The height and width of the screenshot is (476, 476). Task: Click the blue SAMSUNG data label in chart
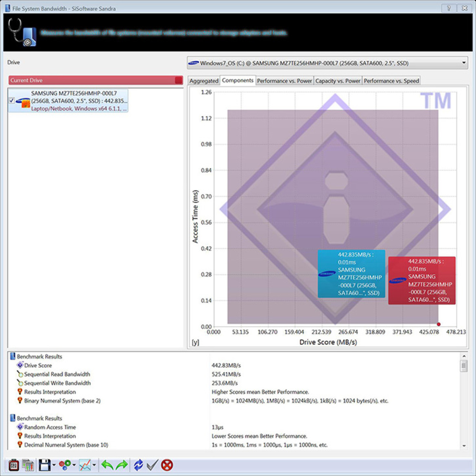[x=352, y=273]
